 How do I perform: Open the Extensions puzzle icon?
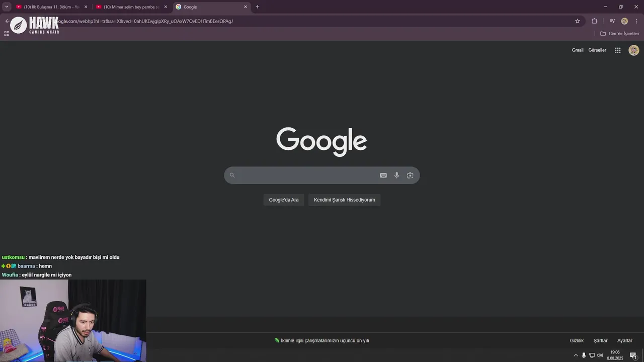coord(594,21)
